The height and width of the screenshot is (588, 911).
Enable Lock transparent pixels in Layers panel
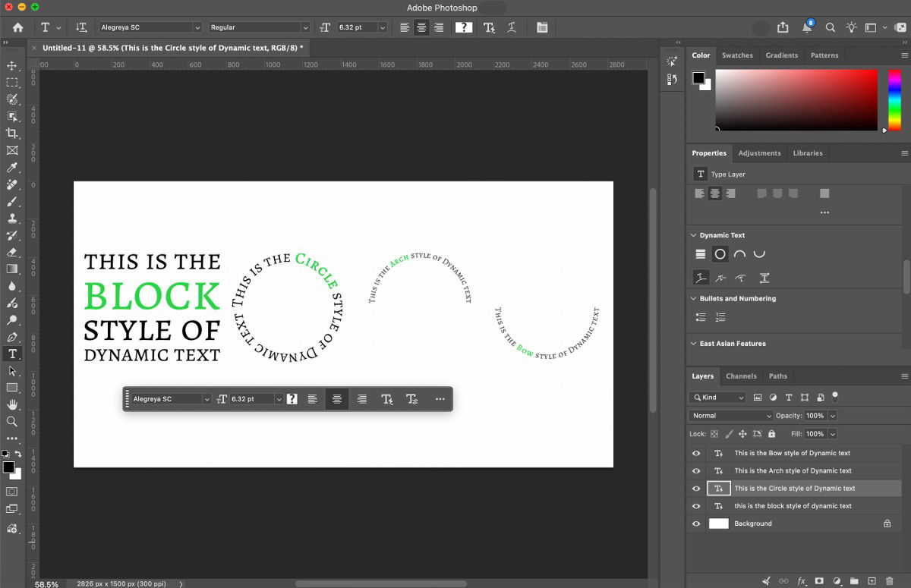(713, 434)
